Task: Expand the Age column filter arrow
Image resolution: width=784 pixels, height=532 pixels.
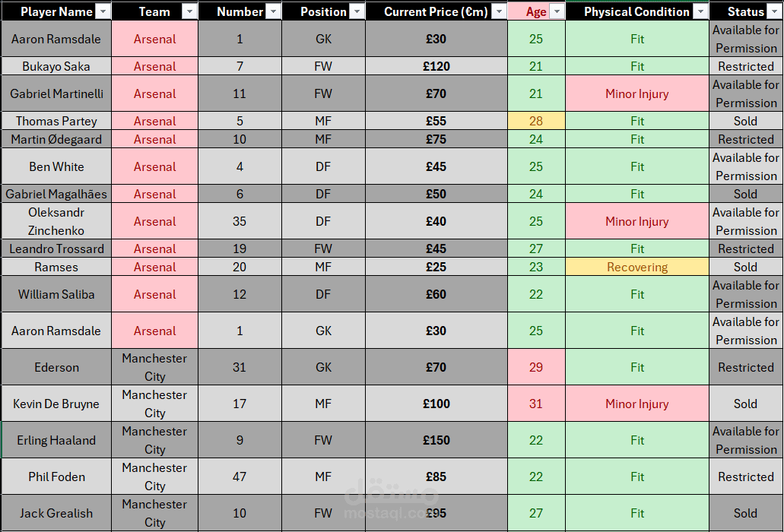Action: tap(557, 11)
